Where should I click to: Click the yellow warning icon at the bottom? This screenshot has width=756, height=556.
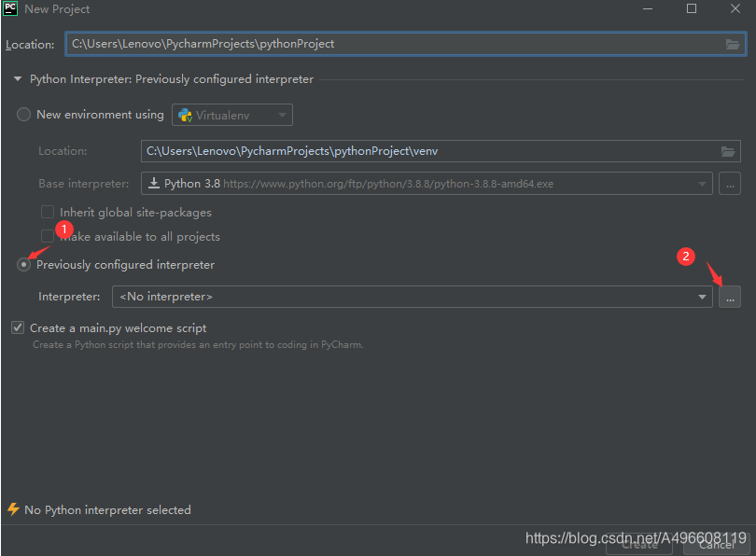tap(12, 509)
